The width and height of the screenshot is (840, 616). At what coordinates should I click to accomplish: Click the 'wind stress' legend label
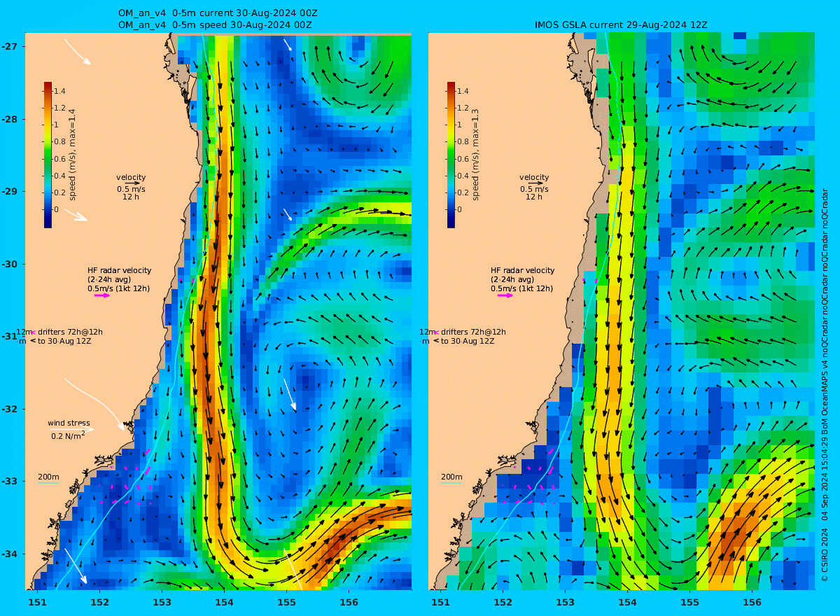69,423
